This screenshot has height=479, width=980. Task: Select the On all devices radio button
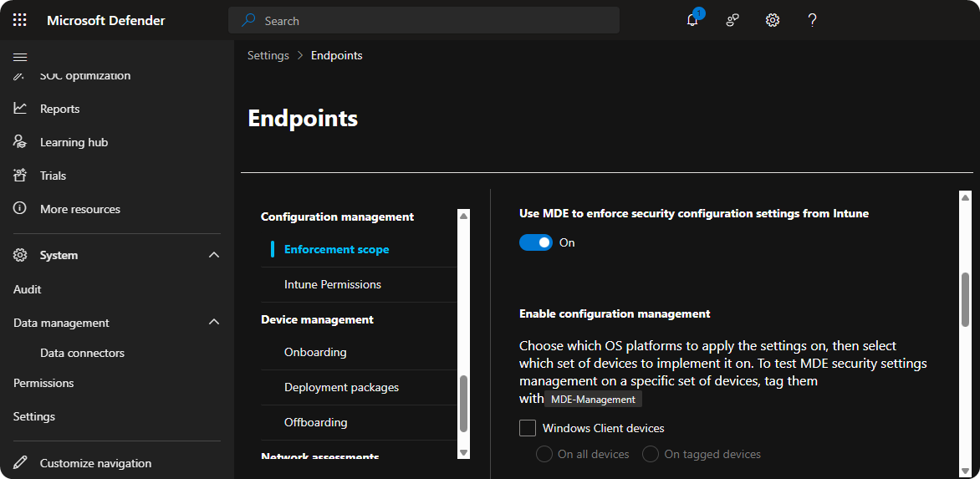coord(544,454)
